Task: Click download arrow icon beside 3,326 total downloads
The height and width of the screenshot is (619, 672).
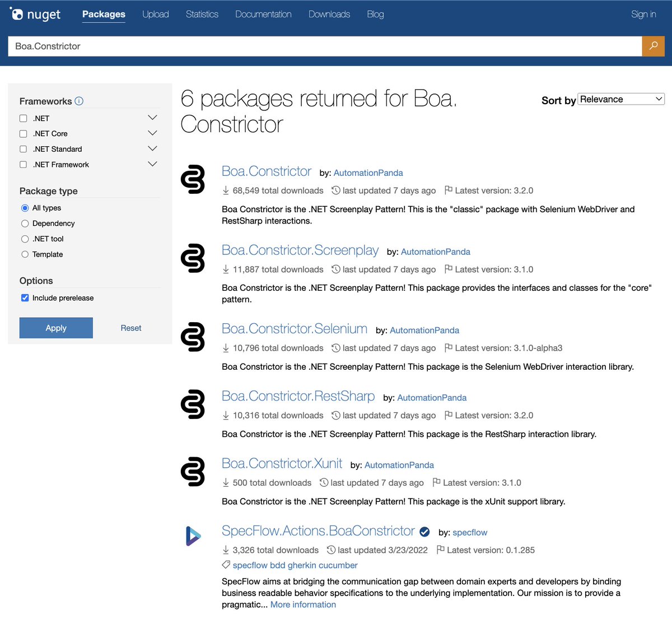Action: coord(226,550)
